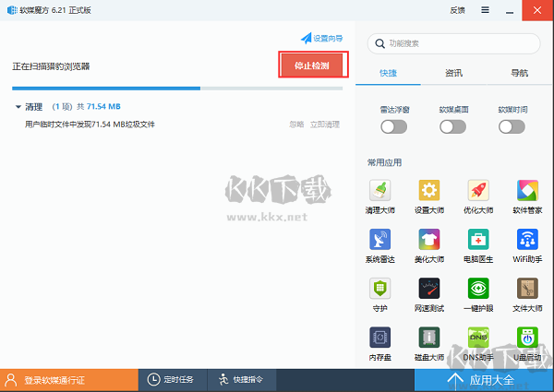This screenshot has height=392, width=554.
Task: Click the user avatar login icon
Action: [11, 380]
